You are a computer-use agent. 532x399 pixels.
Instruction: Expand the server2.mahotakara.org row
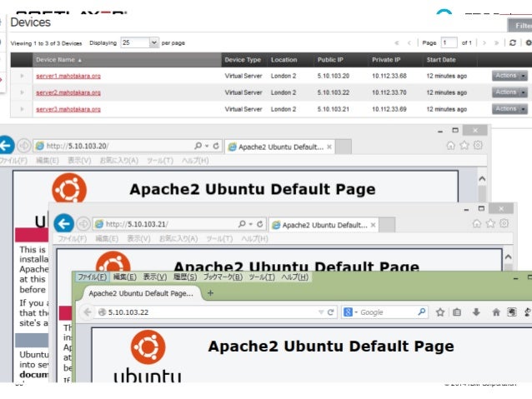coord(22,92)
